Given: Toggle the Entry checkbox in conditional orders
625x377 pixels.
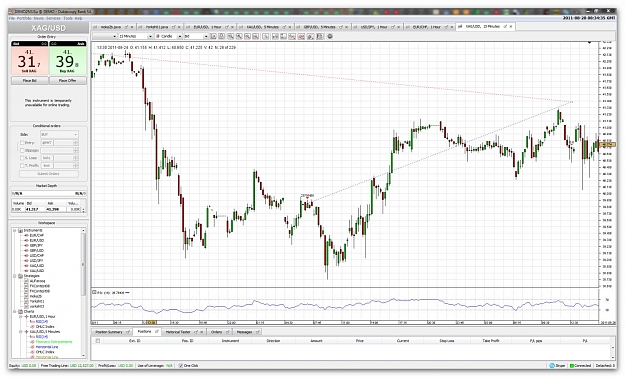Looking at the screenshot, I should pyautogui.click(x=22, y=143).
